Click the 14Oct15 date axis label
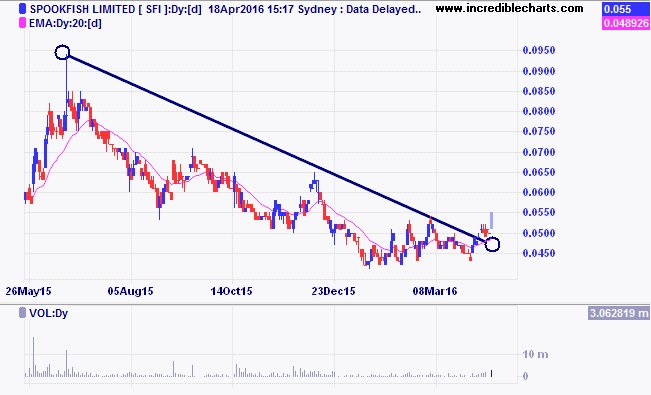This screenshot has width=651, height=395. click(231, 291)
